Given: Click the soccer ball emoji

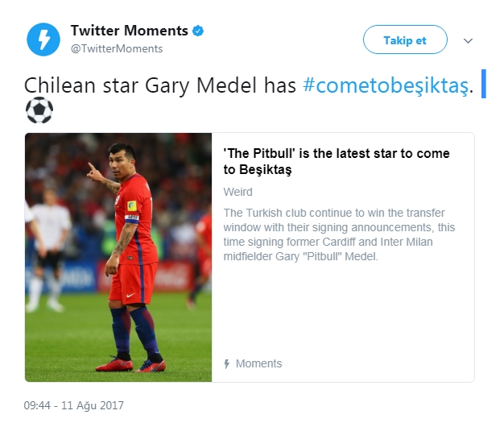Looking at the screenshot, I should point(39,110).
